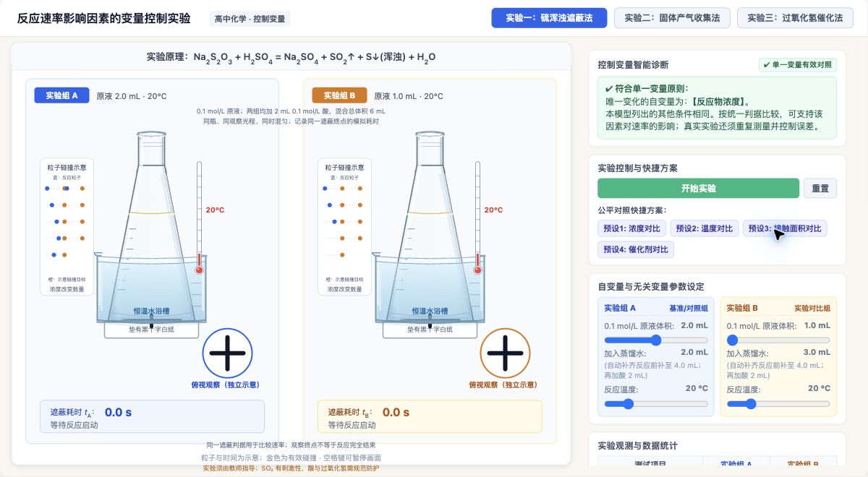Click the tA 0.0 s timer readout

pyautogui.click(x=118, y=412)
